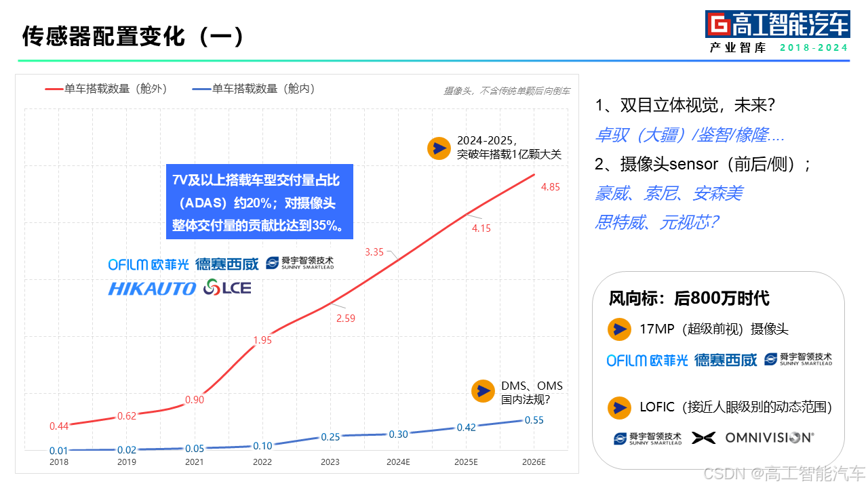Click the 1、双目立体视觉，未来？line
Image resolution: width=868 pixels, height=488 pixels.
coord(686,106)
